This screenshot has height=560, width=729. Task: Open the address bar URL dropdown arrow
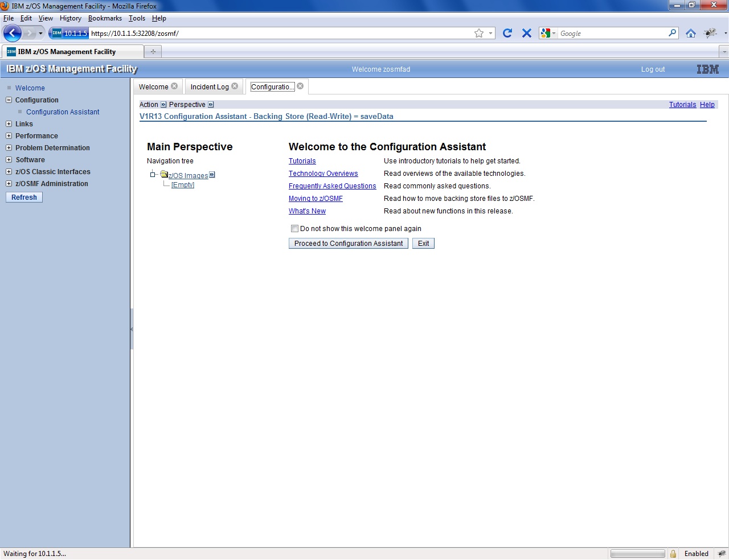click(x=490, y=33)
